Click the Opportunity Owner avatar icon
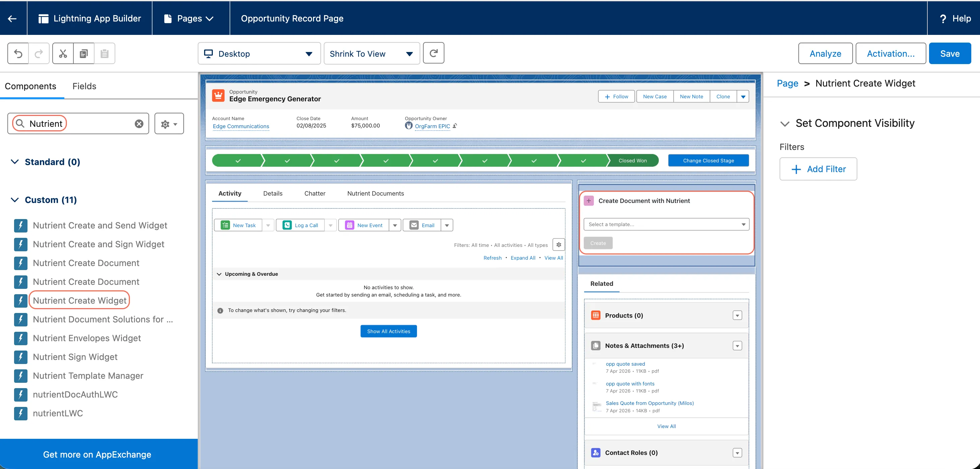The width and height of the screenshot is (980, 469). click(x=409, y=125)
